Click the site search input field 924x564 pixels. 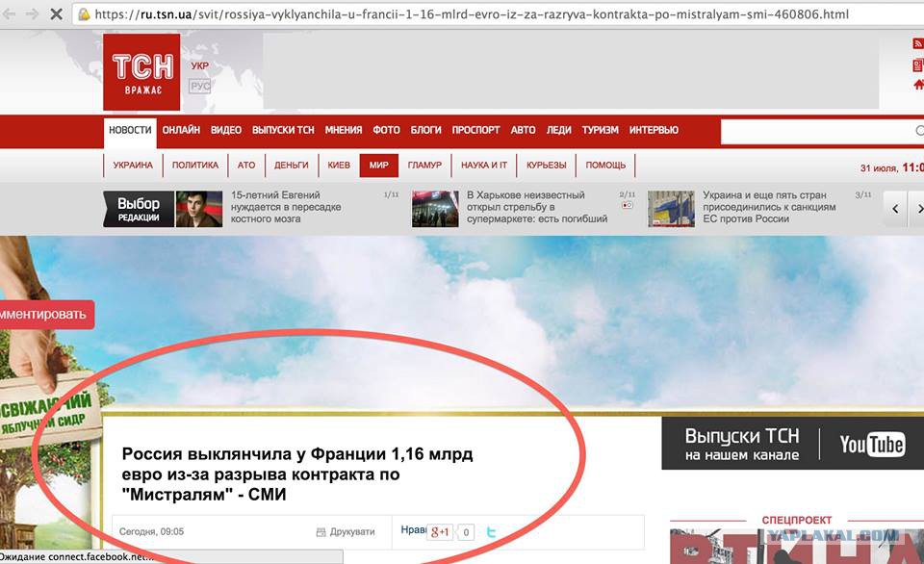click(x=820, y=131)
